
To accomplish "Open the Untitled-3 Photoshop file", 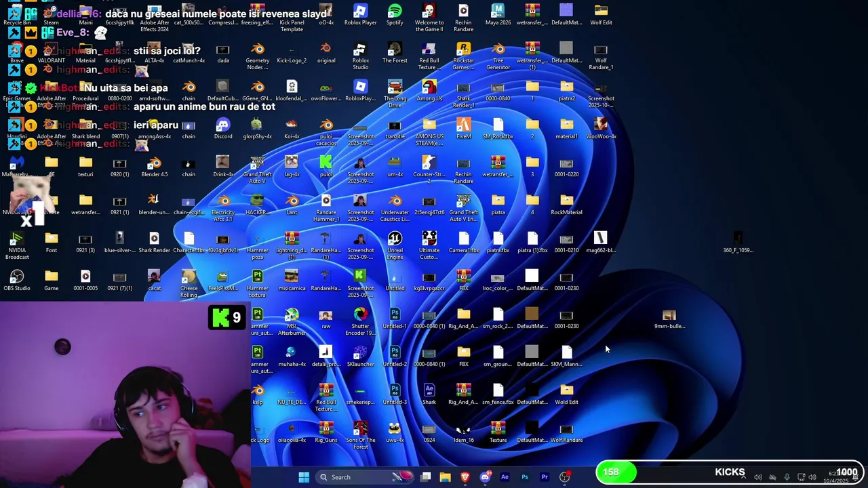I will click(x=395, y=394).
